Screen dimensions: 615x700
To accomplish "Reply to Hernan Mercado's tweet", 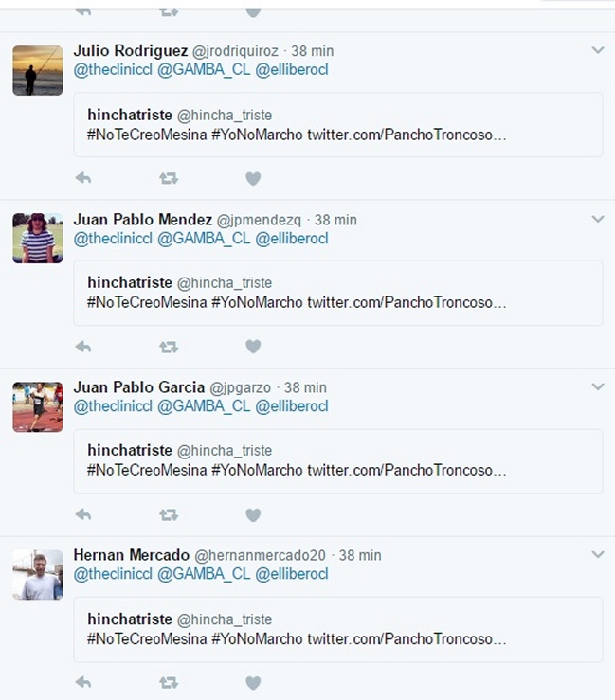I will (83, 682).
